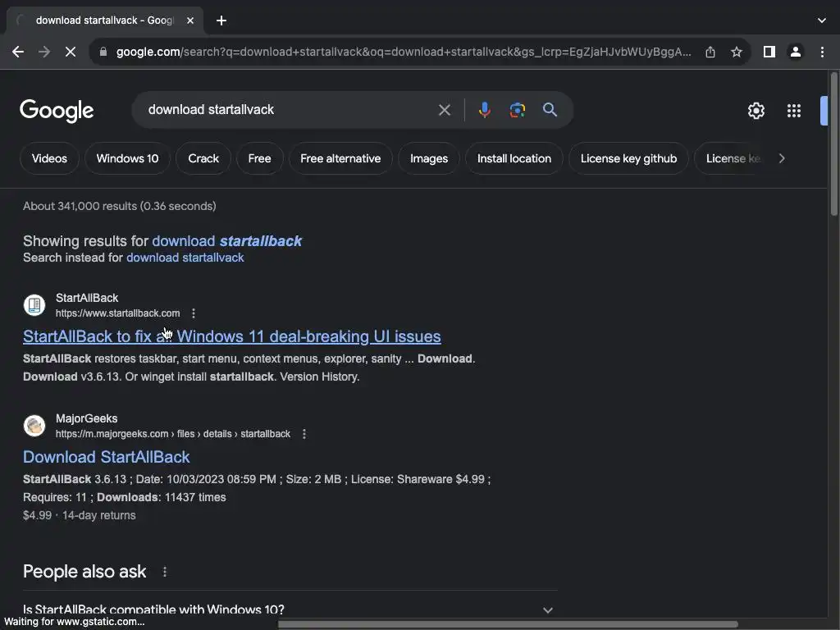Click the address bar URL

click(x=404, y=52)
